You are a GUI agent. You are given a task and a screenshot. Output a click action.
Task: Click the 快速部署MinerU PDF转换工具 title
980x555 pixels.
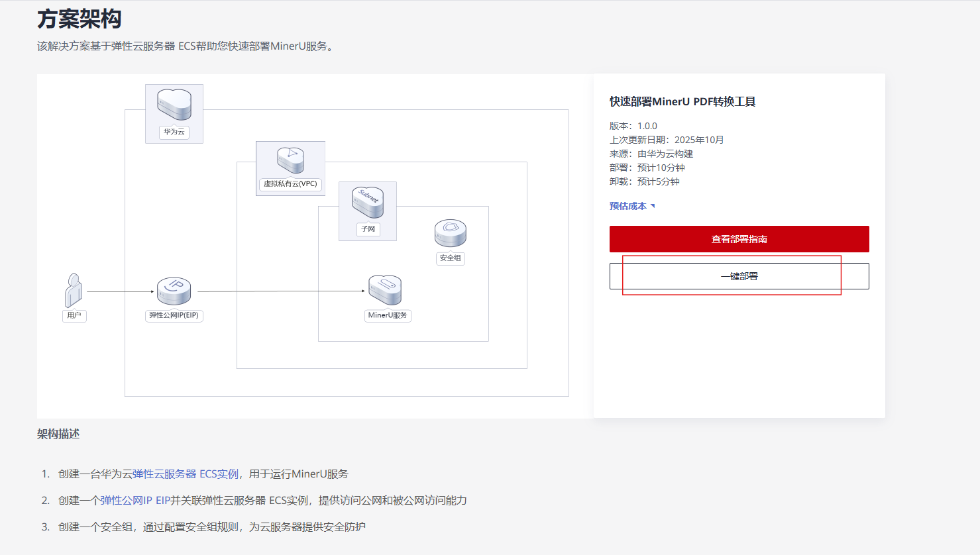(x=682, y=102)
